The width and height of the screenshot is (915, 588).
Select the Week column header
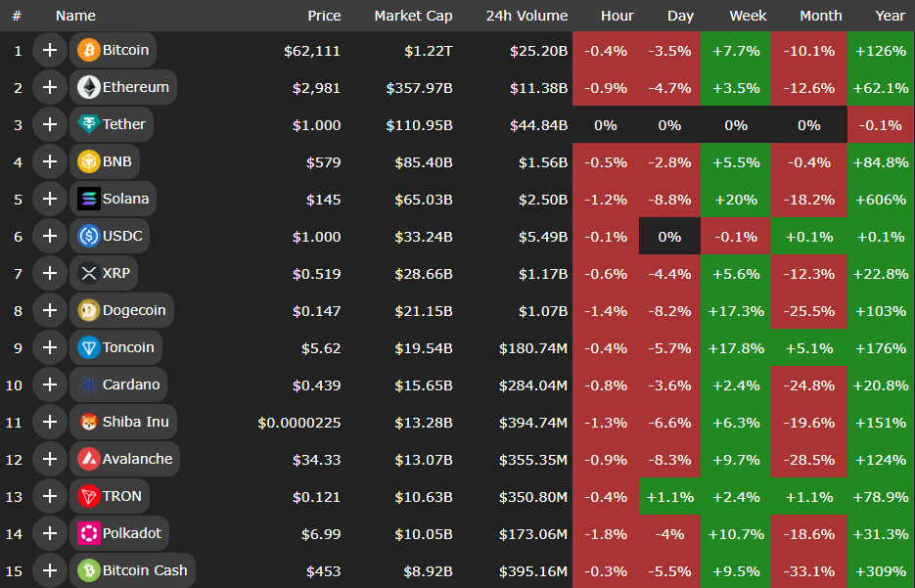click(x=748, y=16)
